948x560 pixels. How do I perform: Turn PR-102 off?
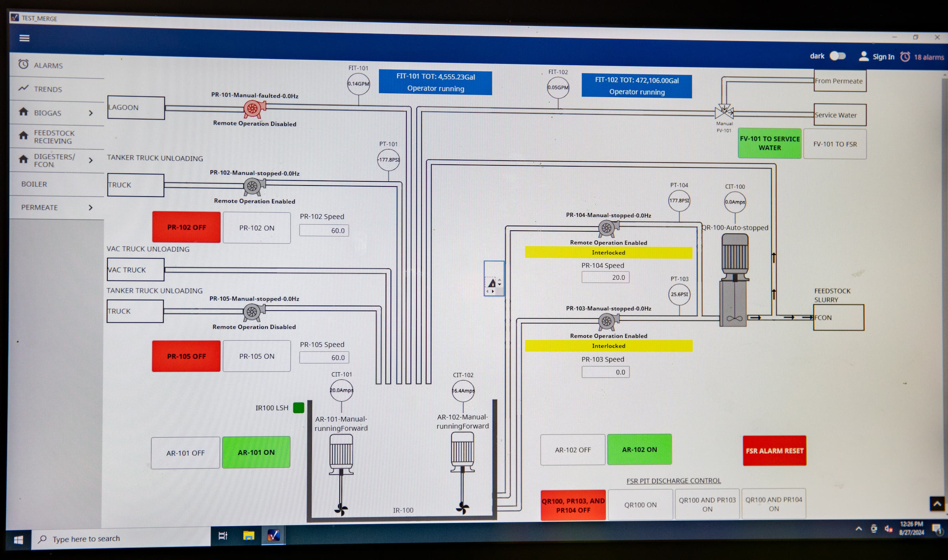click(x=186, y=227)
